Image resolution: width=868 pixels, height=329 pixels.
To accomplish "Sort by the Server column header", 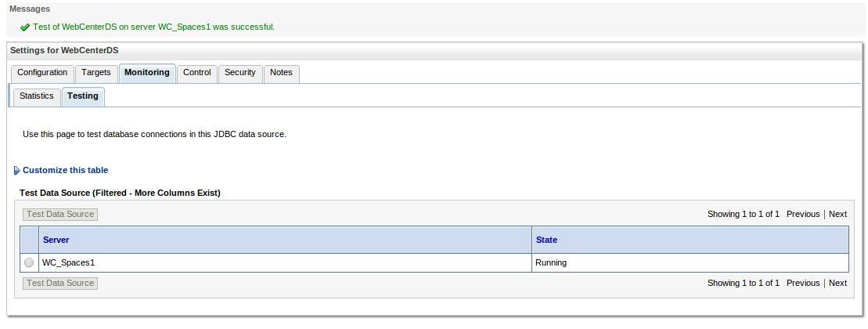I will click(x=56, y=240).
